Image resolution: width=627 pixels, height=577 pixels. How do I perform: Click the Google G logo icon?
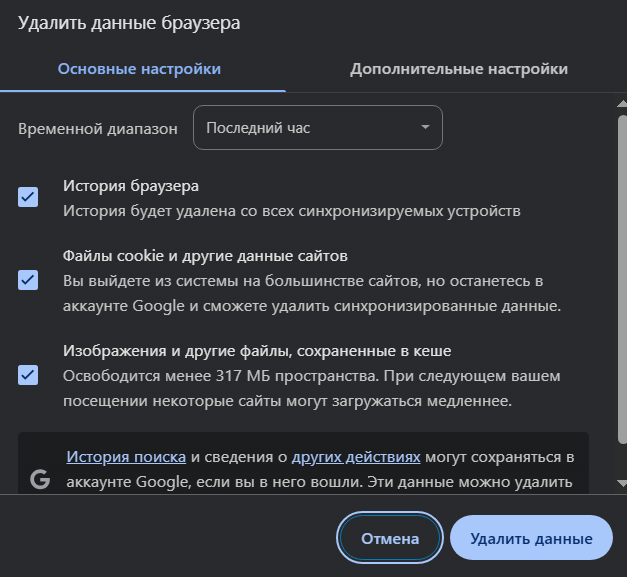pos(40,480)
